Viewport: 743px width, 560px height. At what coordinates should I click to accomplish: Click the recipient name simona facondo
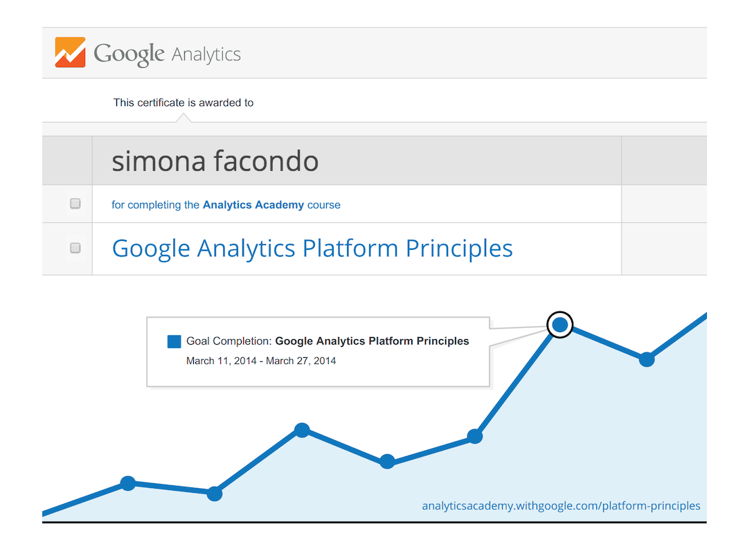click(215, 161)
